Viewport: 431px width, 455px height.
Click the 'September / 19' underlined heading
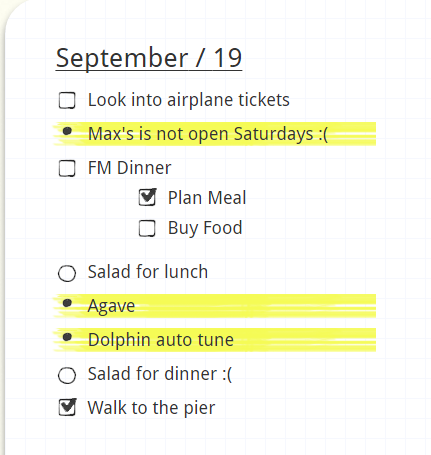point(149,58)
